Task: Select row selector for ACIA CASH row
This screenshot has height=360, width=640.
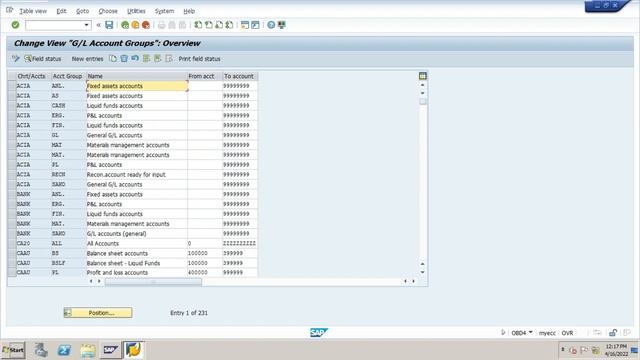Action: tap(12, 106)
